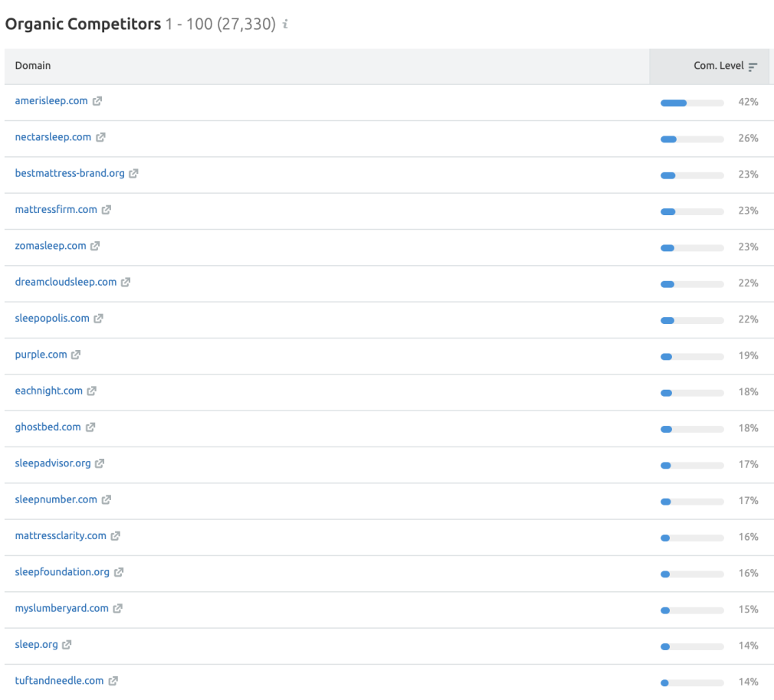Open the dreamcloudsleep.com domain link

point(65,281)
